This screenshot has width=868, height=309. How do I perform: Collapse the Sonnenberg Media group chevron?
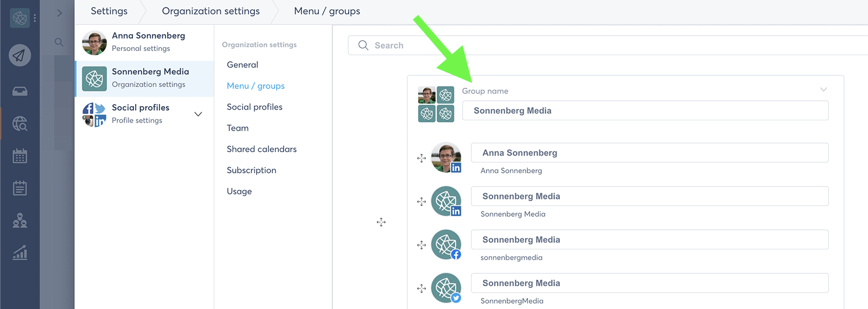(824, 89)
